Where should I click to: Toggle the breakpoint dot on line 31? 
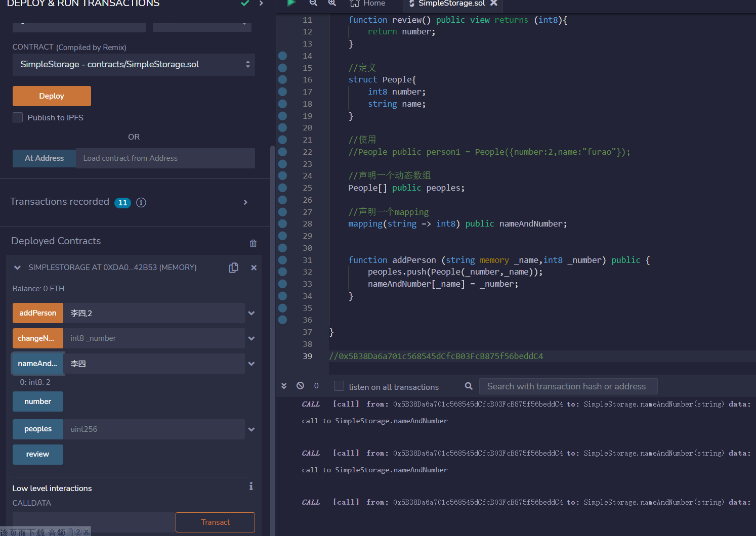[x=282, y=260]
